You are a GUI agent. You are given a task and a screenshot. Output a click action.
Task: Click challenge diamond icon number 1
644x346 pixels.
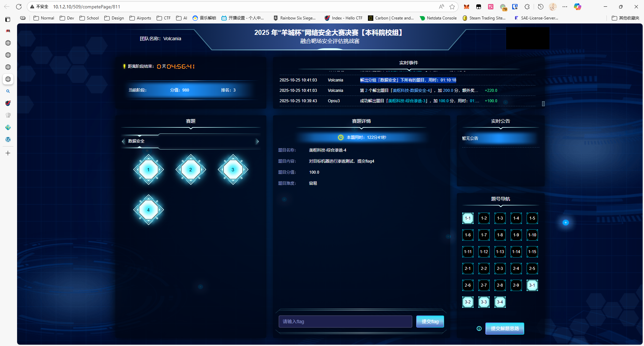pyautogui.click(x=148, y=170)
